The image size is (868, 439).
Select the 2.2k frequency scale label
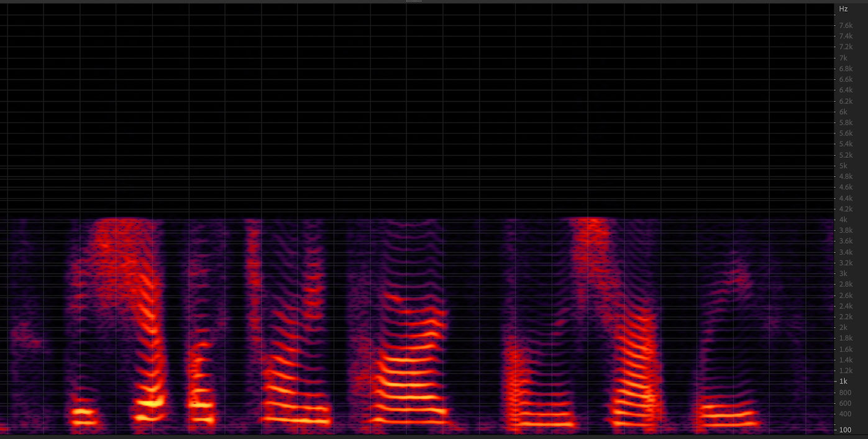[846, 317]
